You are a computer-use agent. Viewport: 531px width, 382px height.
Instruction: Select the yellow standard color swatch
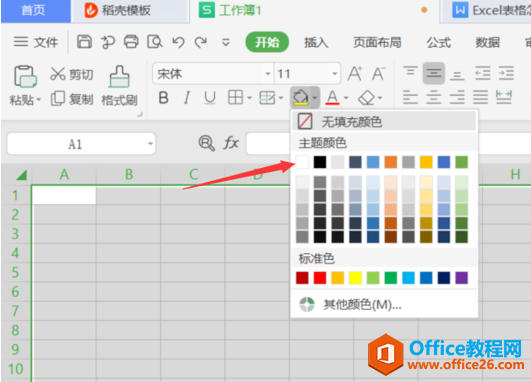tap(355, 278)
